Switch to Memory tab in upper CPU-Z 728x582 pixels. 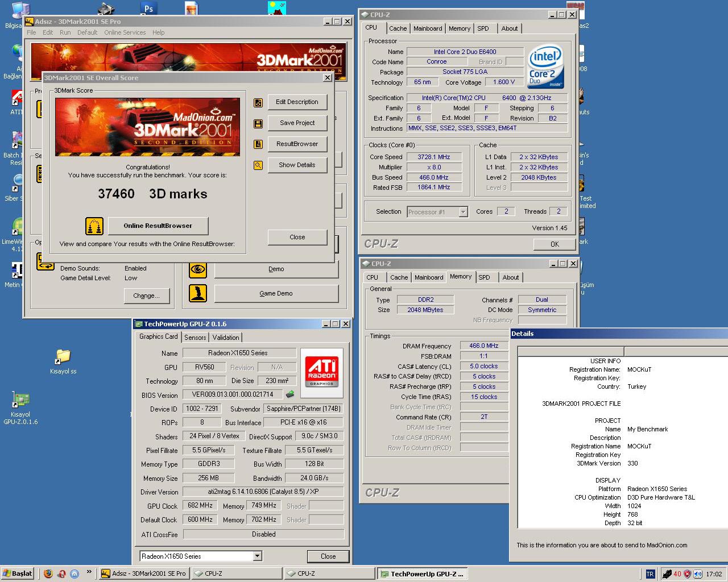[460, 28]
